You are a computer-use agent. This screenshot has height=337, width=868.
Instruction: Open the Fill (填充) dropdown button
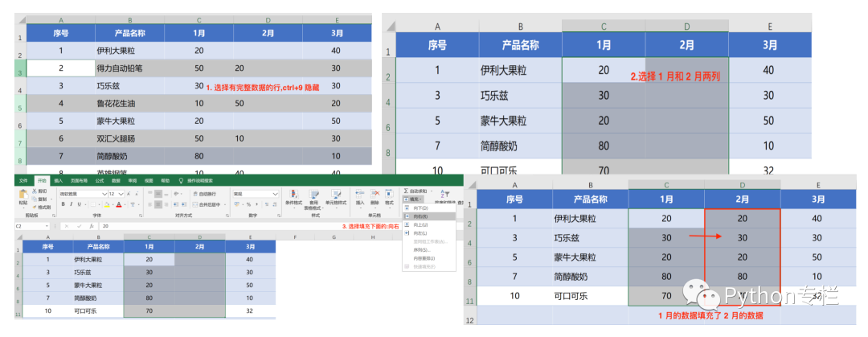413,199
